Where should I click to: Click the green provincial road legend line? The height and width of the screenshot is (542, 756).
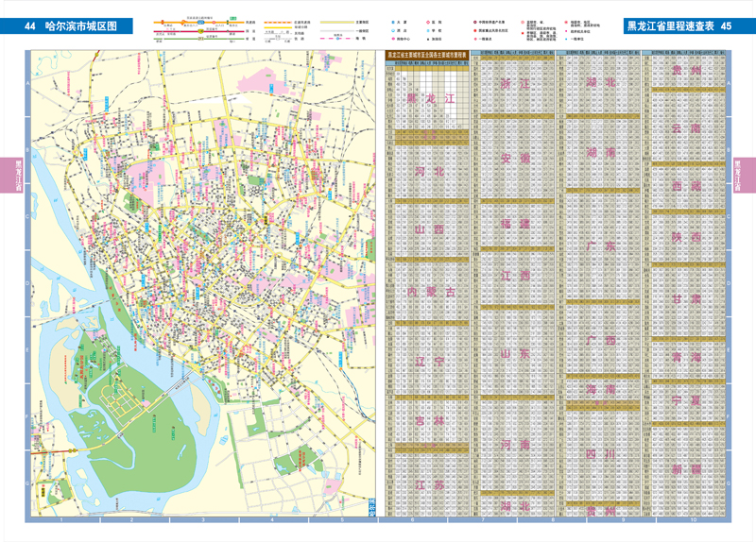(x=198, y=39)
